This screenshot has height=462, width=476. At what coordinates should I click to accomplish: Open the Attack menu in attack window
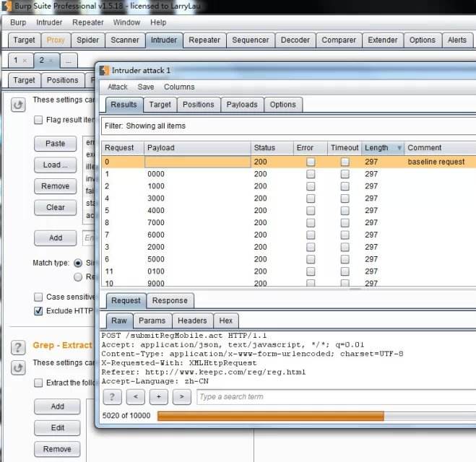(118, 87)
